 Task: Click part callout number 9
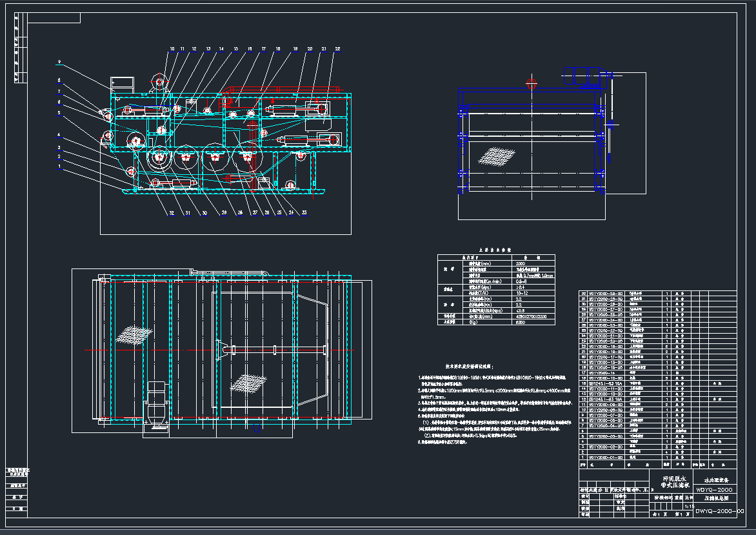59,63
